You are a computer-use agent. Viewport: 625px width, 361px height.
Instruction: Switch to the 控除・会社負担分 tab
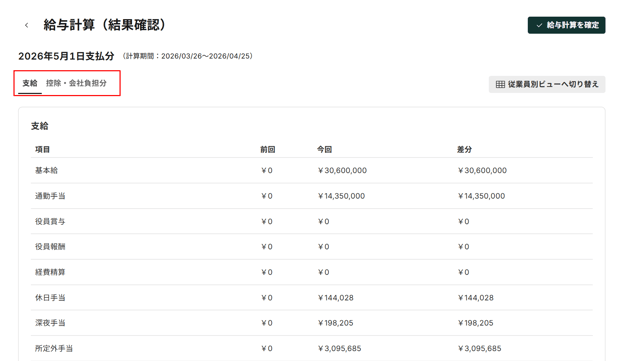click(x=76, y=83)
